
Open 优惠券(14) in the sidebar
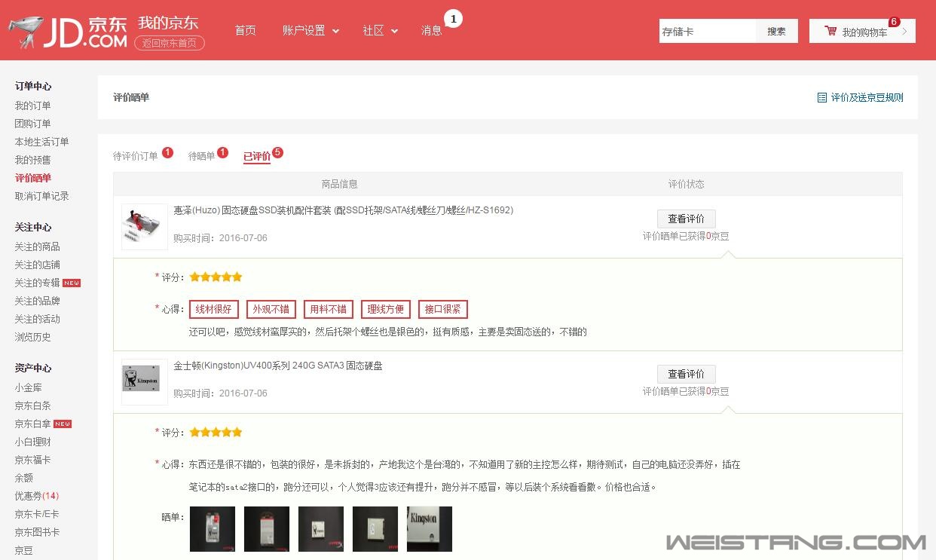pyautogui.click(x=37, y=496)
